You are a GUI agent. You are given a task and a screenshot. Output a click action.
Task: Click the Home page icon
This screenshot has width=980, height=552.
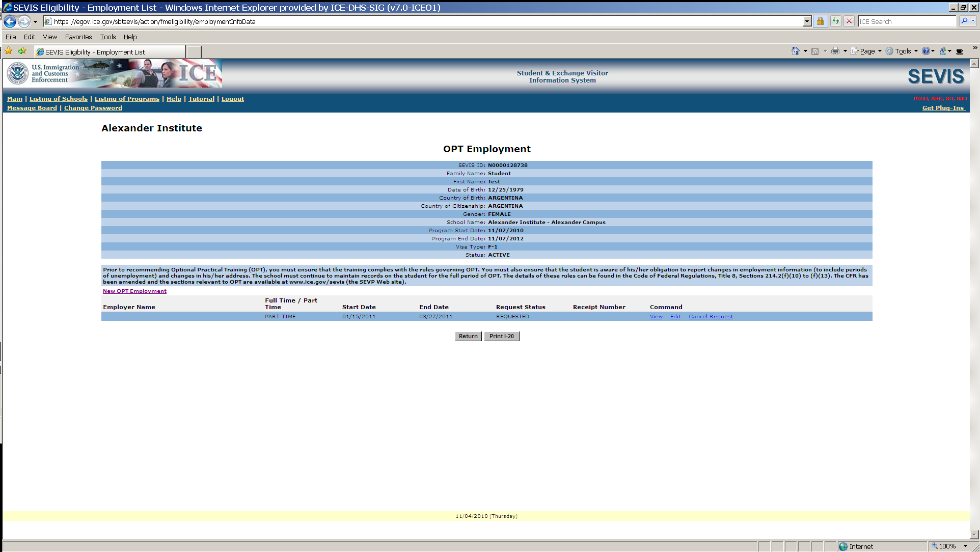pos(795,51)
